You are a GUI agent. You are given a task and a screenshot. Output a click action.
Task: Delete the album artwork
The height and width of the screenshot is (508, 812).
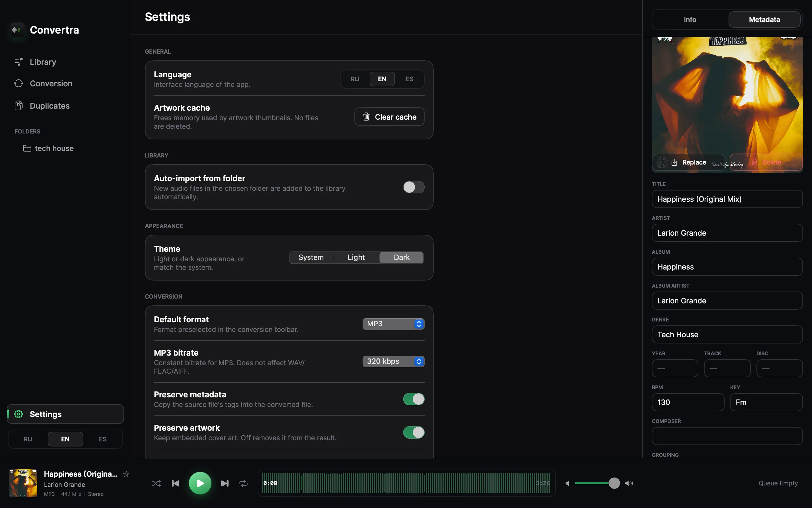tap(766, 162)
